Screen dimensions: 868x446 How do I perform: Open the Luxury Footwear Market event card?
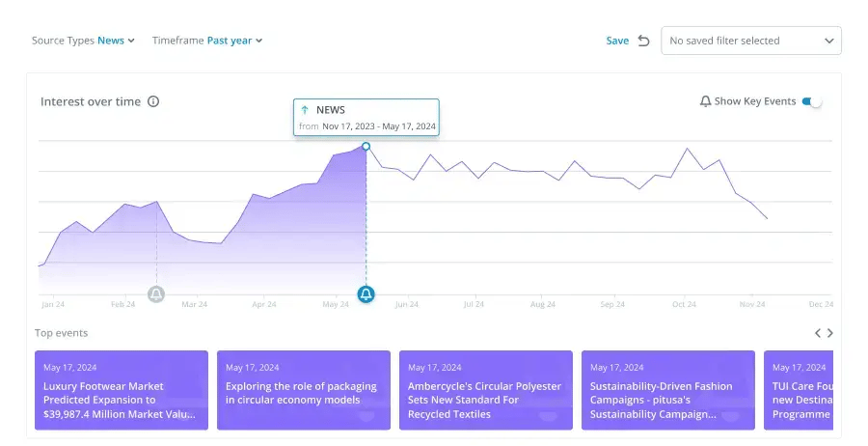122,390
